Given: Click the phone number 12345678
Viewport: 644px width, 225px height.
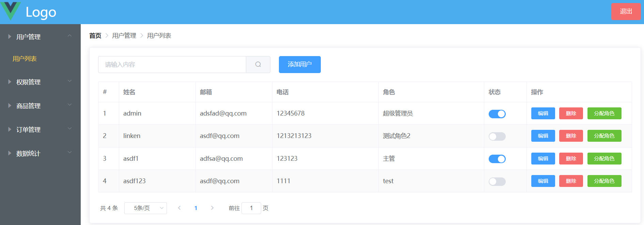Looking at the screenshot, I should (x=290, y=114).
